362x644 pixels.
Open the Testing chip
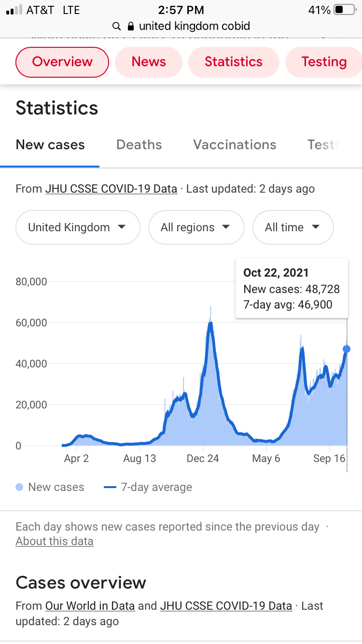(x=324, y=62)
